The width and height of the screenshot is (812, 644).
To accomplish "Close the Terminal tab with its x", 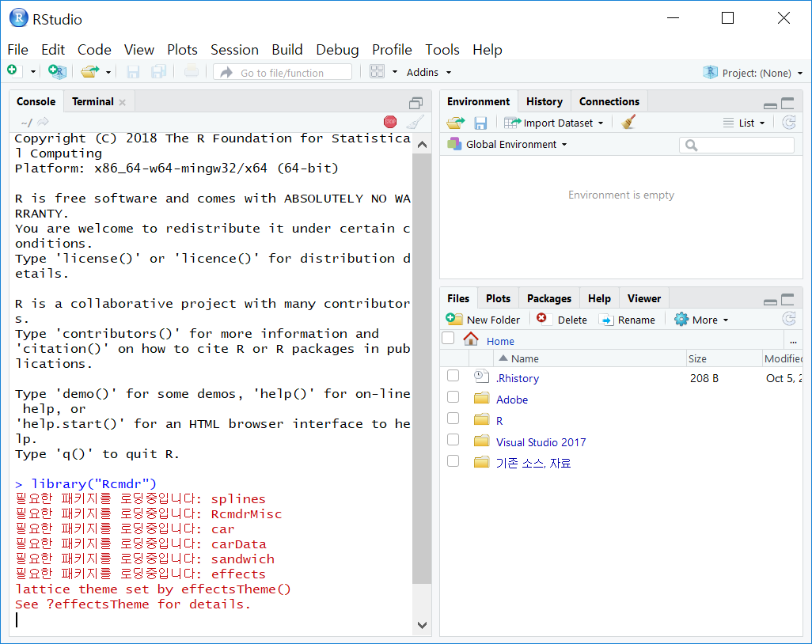I will [122, 103].
